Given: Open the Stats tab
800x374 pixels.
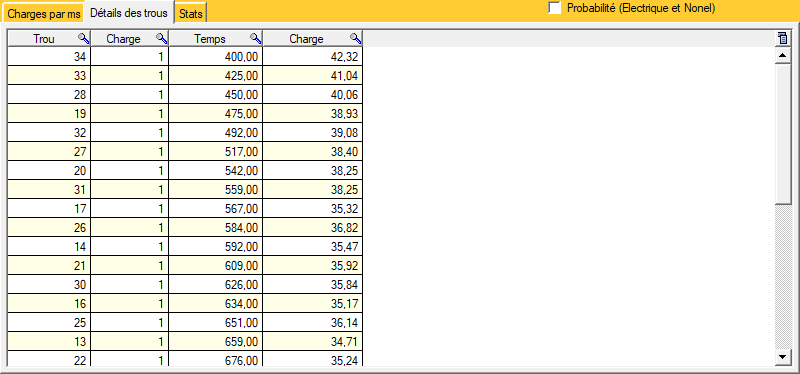Looking at the screenshot, I should 191,14.
